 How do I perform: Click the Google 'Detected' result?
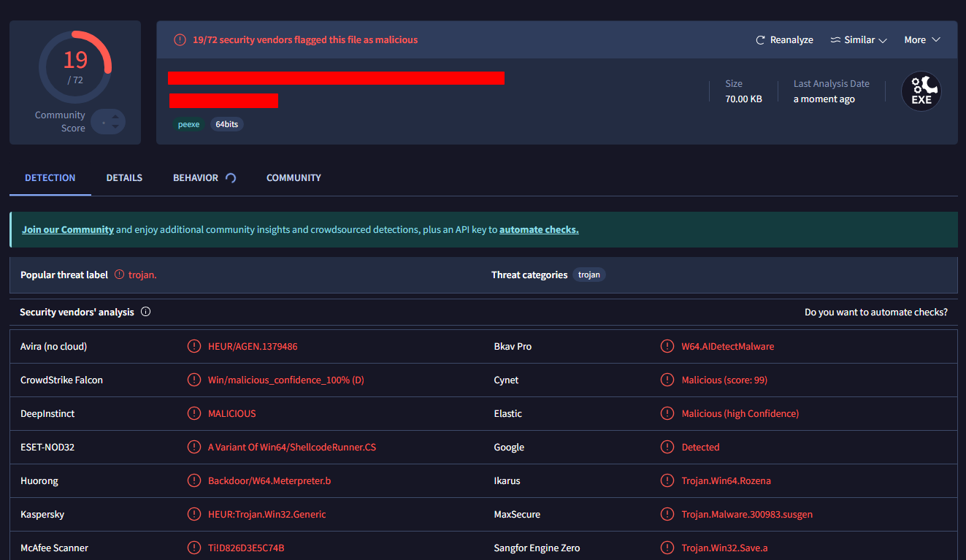701,447
